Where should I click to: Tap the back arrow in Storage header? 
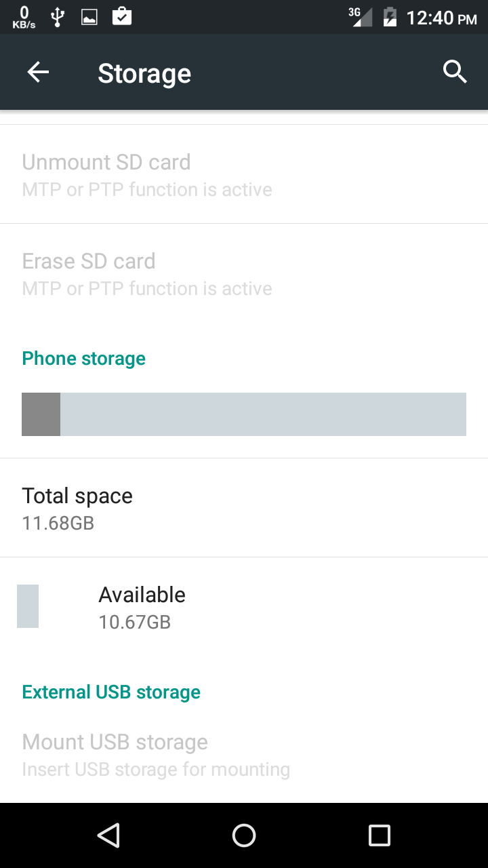(x=38, y=73)
